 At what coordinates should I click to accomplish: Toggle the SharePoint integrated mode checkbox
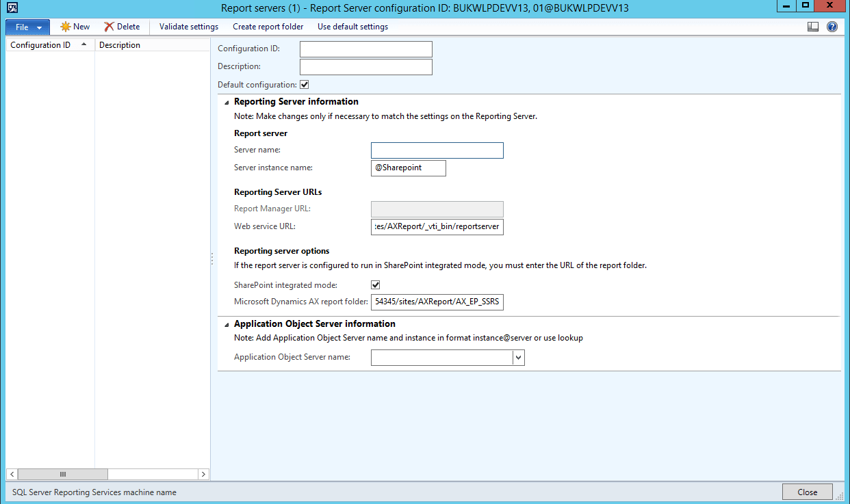376,284
